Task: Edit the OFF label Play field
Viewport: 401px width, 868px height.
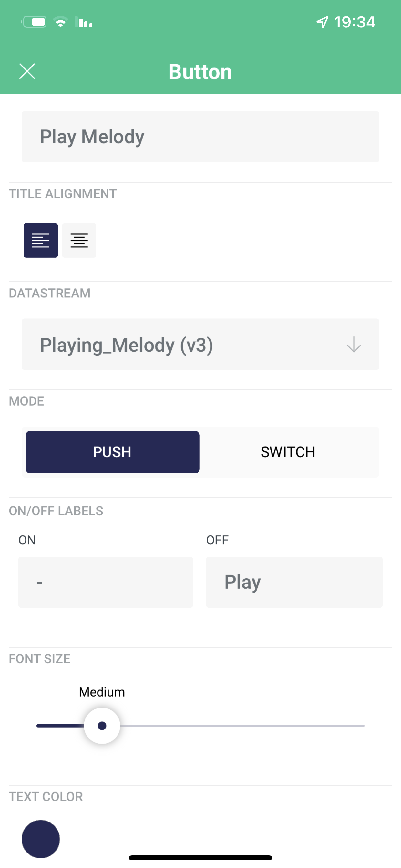Action: (x=294, y=582)
